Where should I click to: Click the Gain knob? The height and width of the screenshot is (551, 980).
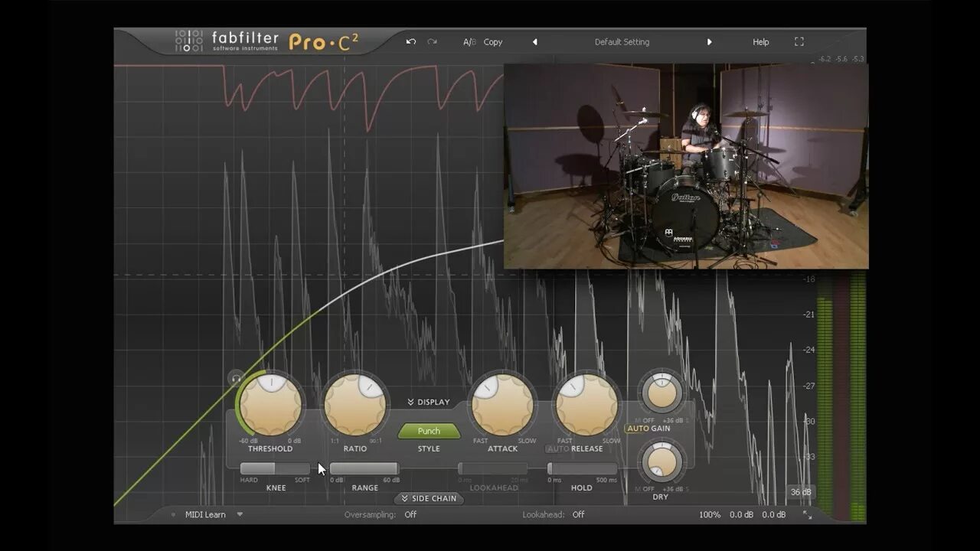click(661, 393)
